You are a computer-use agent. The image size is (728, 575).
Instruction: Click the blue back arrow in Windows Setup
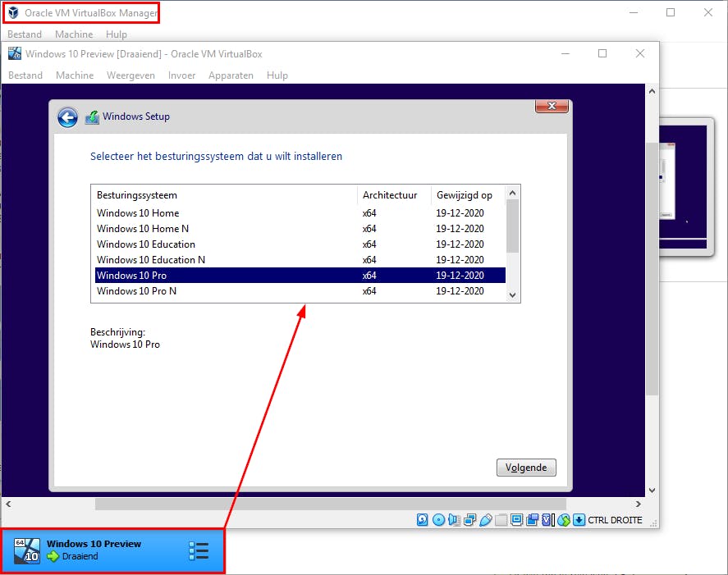coord(68,117)
